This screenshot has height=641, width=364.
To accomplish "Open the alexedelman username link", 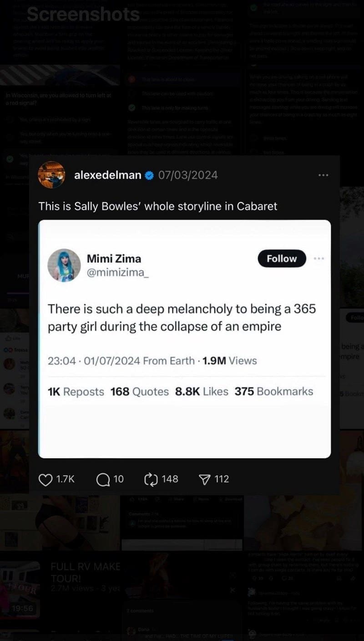I will pyautogui.click(x=107, y=175).
